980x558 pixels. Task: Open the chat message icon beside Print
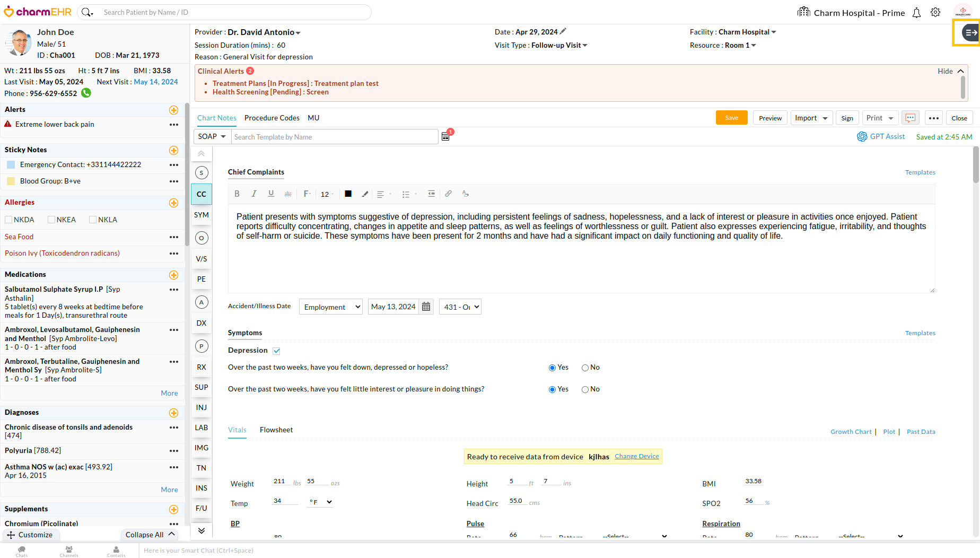click(x=911, y=118)
